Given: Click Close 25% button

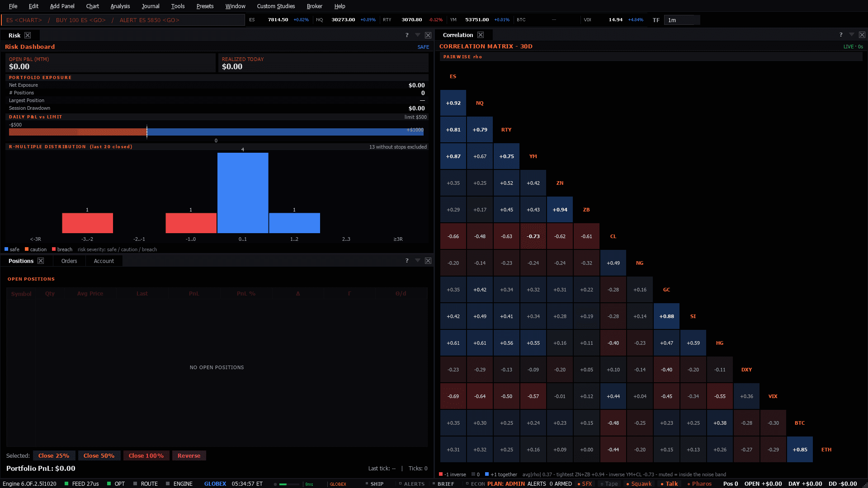Looking at the screenshot, I should [54, 455].
